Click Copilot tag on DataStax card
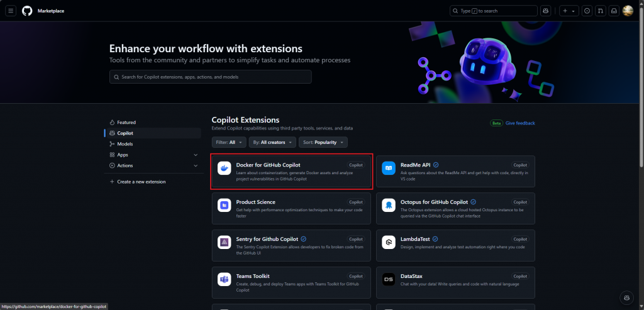The width and height of the screenshot is (644, 310). pyautogui.click(x=520, y=276)
